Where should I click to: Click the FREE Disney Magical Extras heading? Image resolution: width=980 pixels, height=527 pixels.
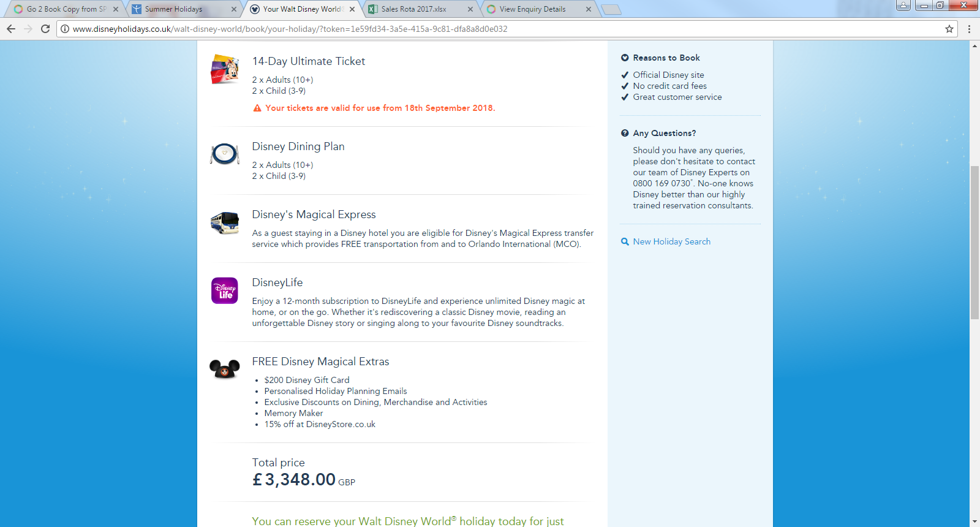320,362
